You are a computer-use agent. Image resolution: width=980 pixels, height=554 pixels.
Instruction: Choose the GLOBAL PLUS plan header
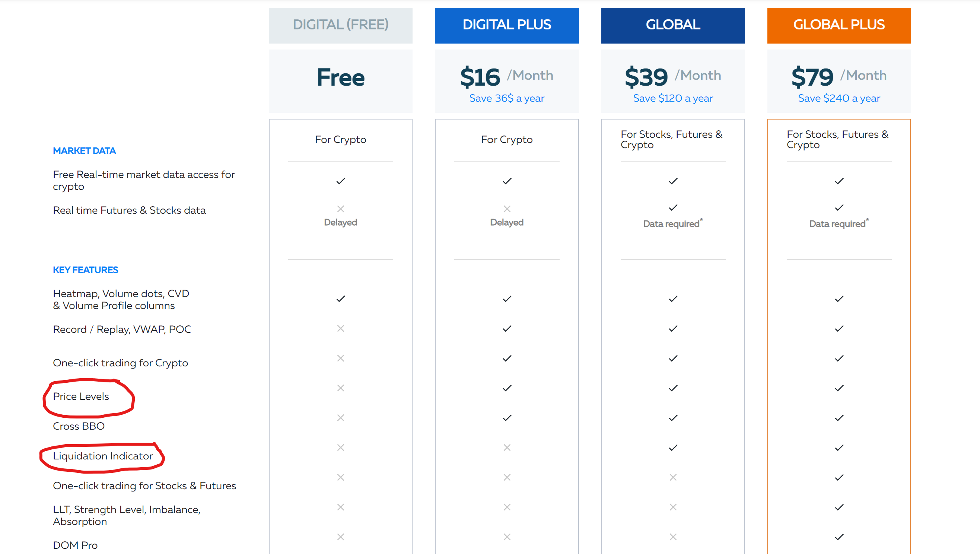[839, 25]
